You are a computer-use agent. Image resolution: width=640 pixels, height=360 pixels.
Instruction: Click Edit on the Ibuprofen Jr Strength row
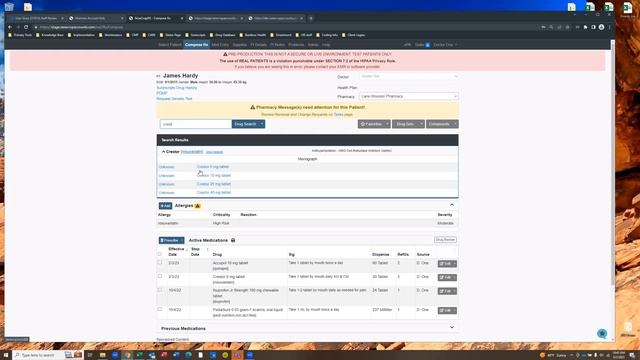coord(445,291)
